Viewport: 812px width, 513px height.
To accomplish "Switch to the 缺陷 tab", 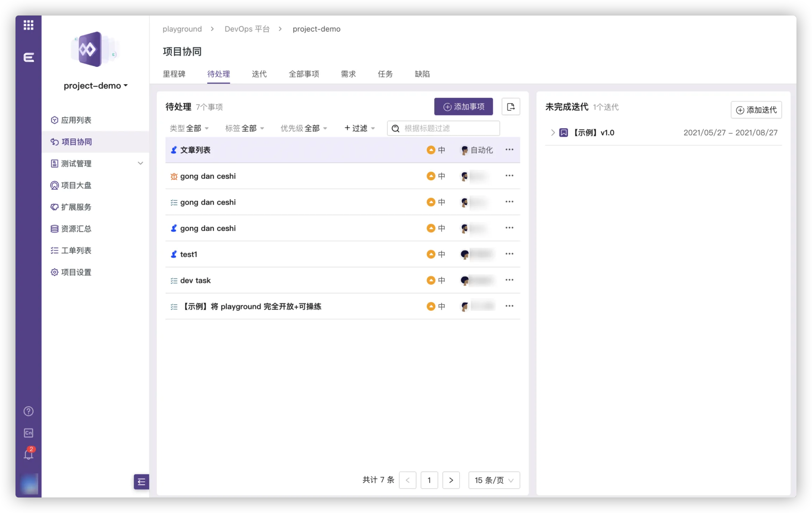I will [422, 74].
